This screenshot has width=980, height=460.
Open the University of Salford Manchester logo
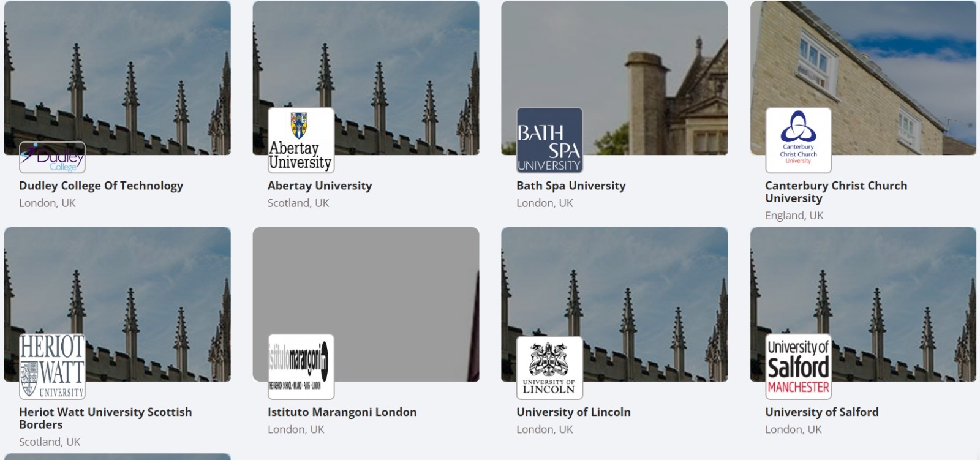pos(798,367)
